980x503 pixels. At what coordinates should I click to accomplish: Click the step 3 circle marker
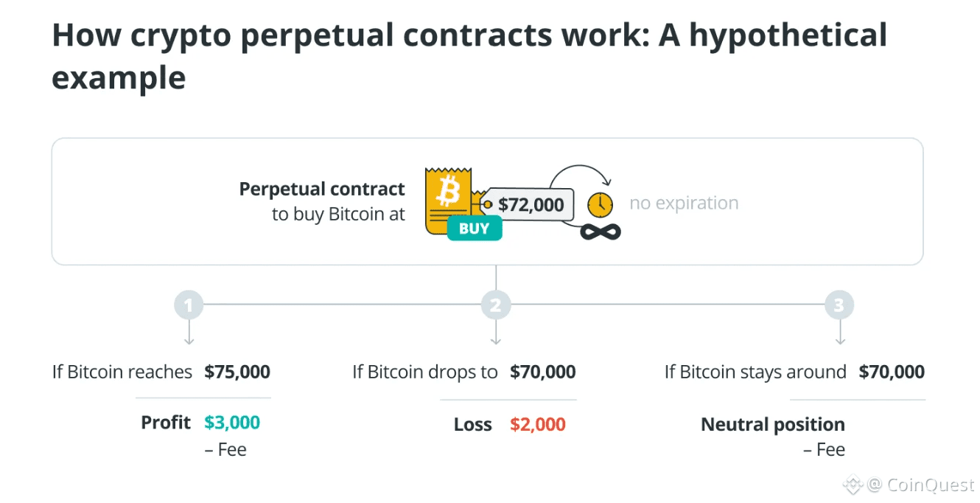(x=839, y=305)
